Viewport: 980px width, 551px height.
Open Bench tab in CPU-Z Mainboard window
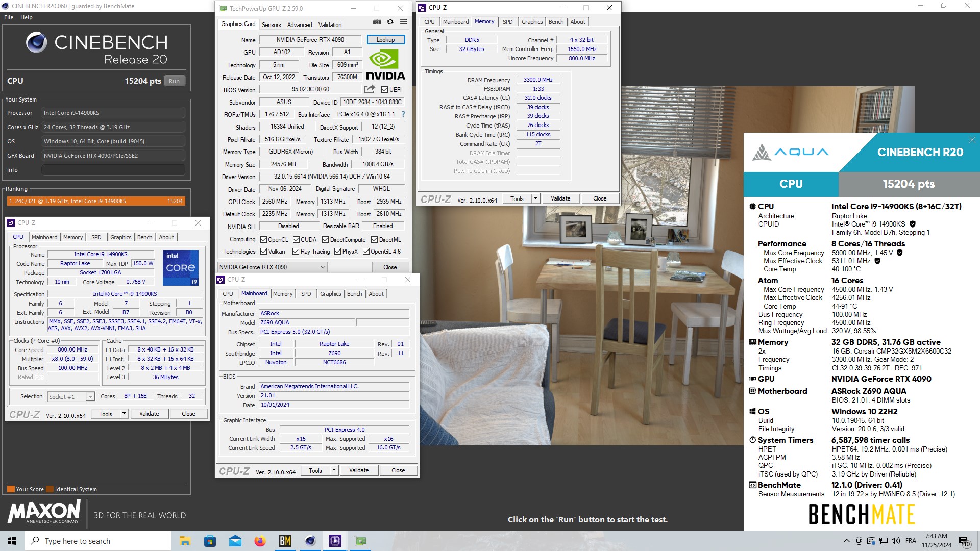(x=354, y=294)
